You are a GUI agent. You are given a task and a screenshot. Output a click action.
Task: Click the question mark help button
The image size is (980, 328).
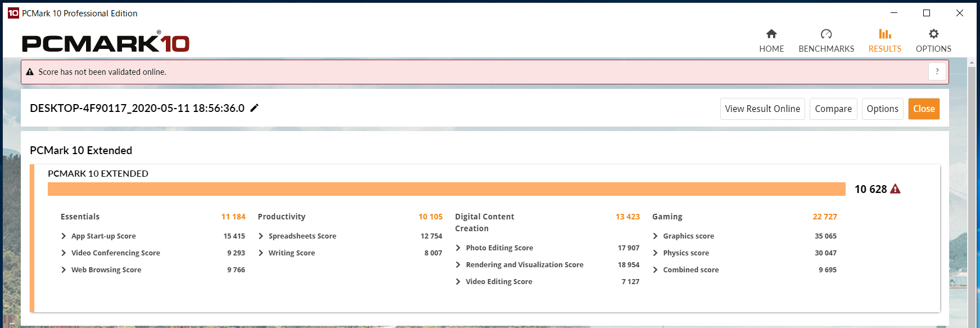[x=937, y=71]
